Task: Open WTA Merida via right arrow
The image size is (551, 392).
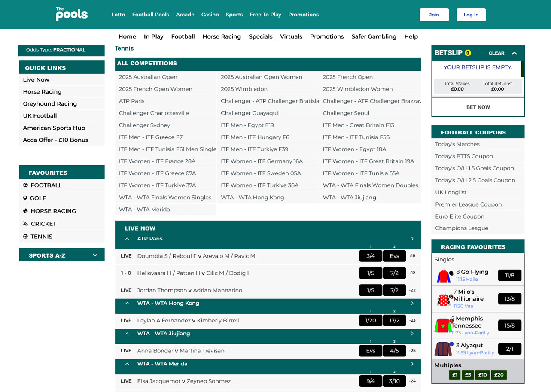Action: pos(412,364)
